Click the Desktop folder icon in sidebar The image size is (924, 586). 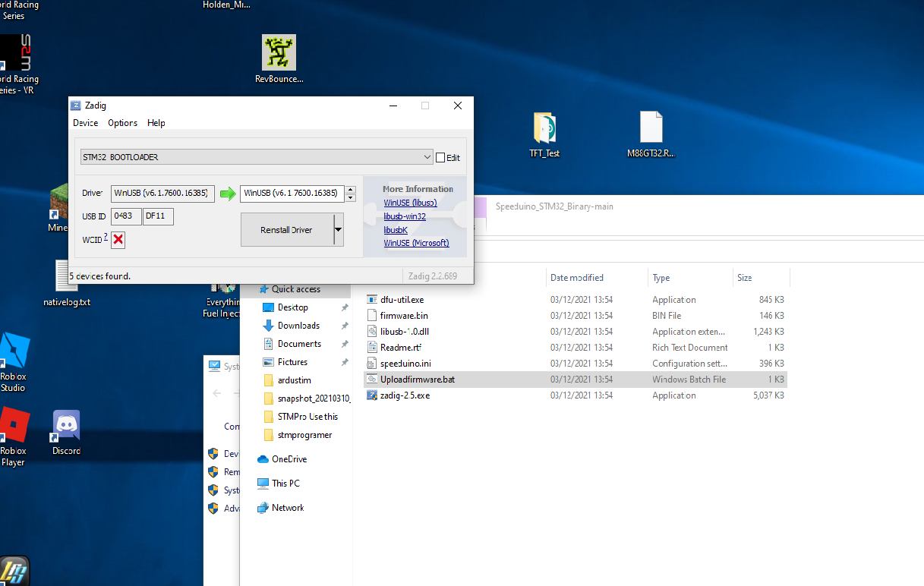tap(267, 307)
